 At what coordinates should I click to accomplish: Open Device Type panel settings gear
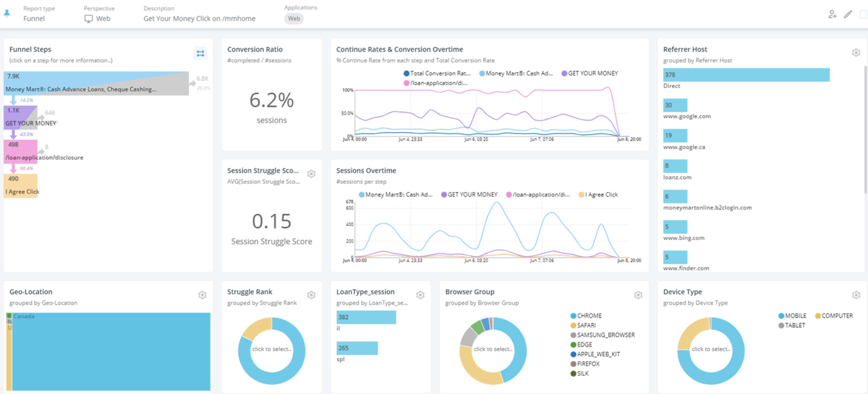856,295
